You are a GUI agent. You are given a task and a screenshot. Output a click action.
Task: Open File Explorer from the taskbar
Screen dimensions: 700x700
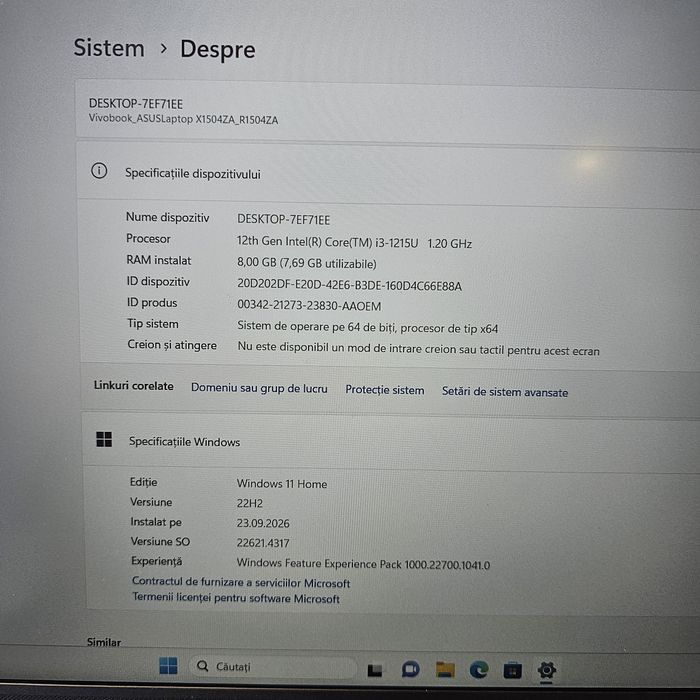[x=445, y=669]
